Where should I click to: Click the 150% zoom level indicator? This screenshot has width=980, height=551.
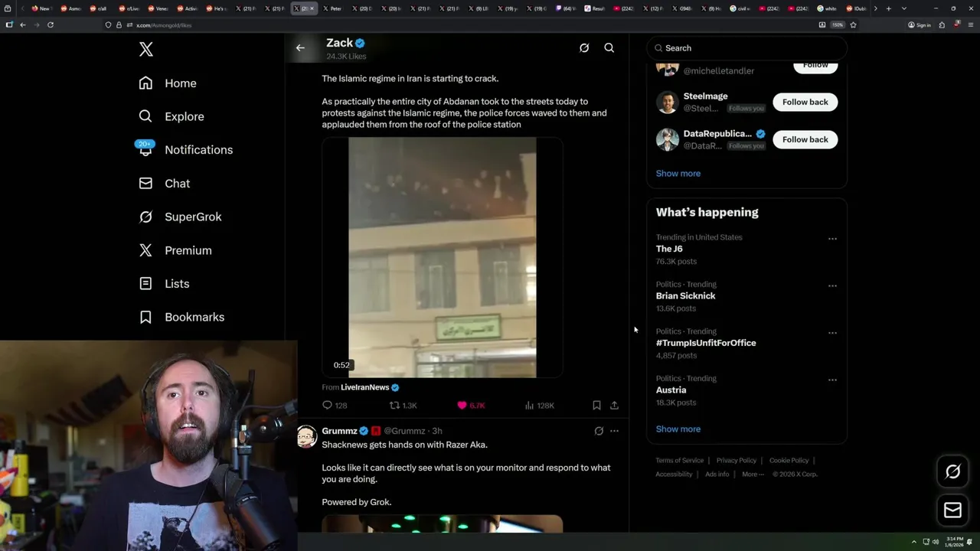tap(838, 24)
